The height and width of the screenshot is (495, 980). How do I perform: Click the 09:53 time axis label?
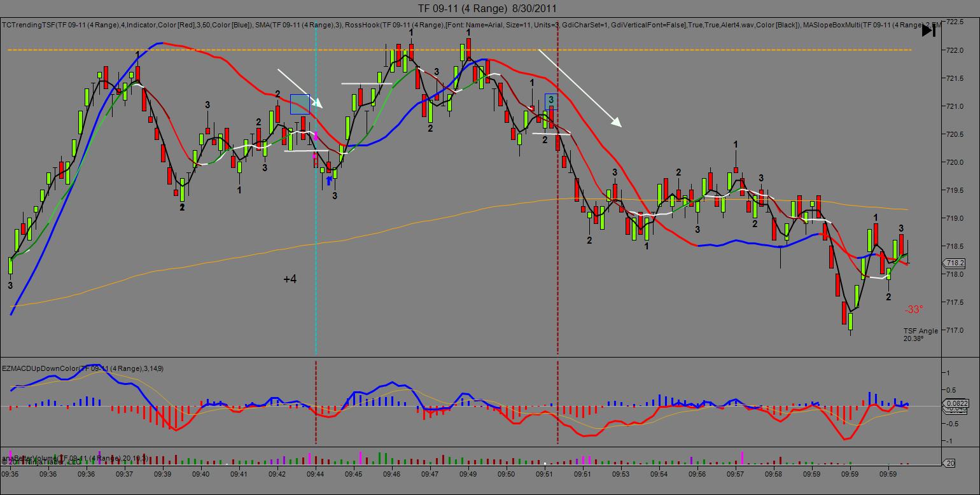pyautogui.click(x=621, y=474)
